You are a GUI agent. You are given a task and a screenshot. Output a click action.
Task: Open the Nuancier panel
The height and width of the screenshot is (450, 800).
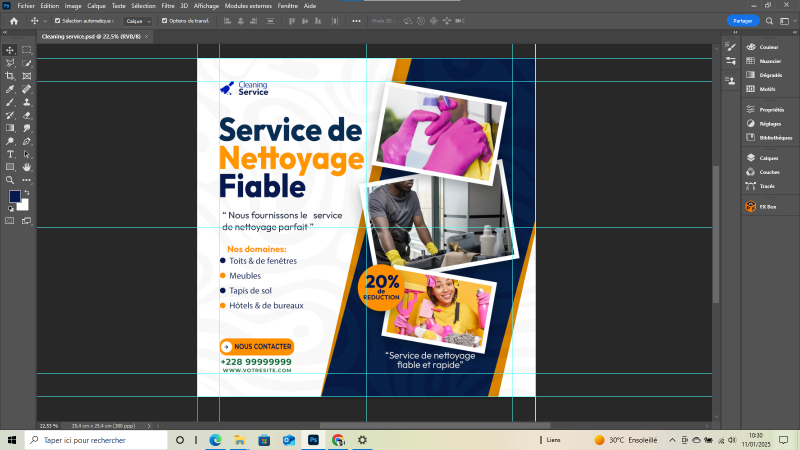pyautogui.click(x=768, y=61)
